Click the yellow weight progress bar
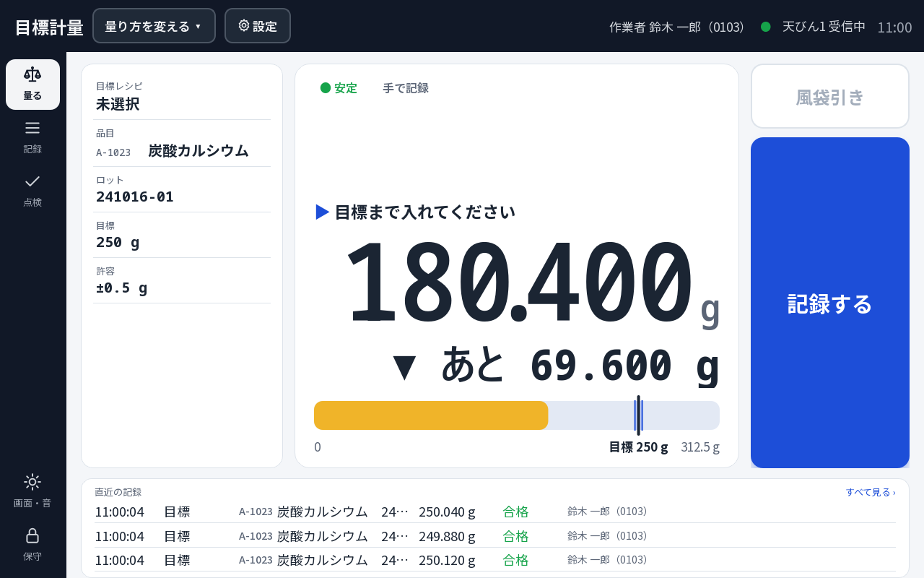 [x=431, y=415]
